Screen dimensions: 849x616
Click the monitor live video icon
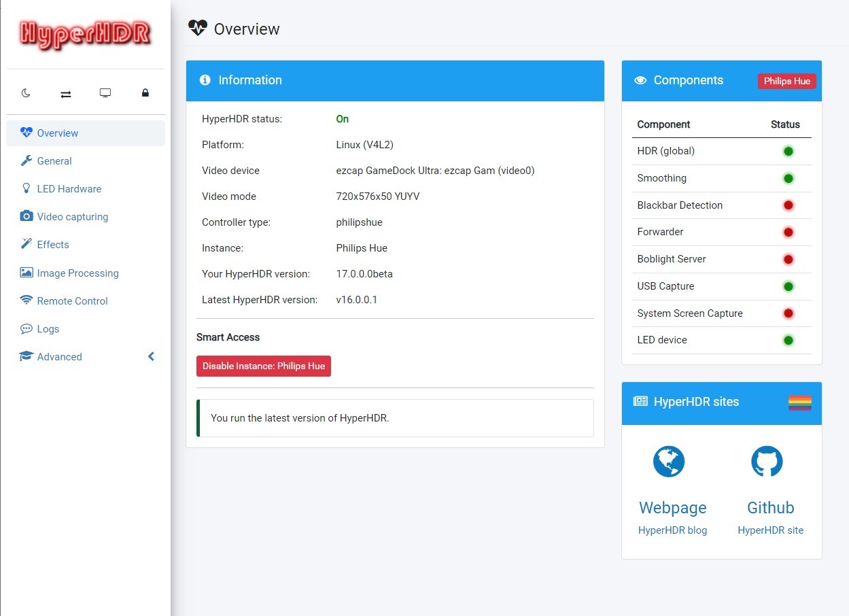click(x=105, y=93)
